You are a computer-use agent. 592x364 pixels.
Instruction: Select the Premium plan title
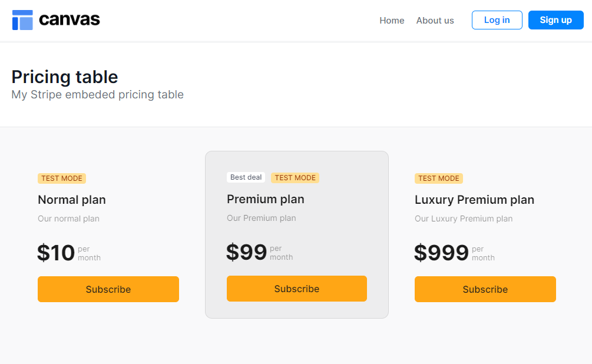pyautogui.click(x=266, y=199)
